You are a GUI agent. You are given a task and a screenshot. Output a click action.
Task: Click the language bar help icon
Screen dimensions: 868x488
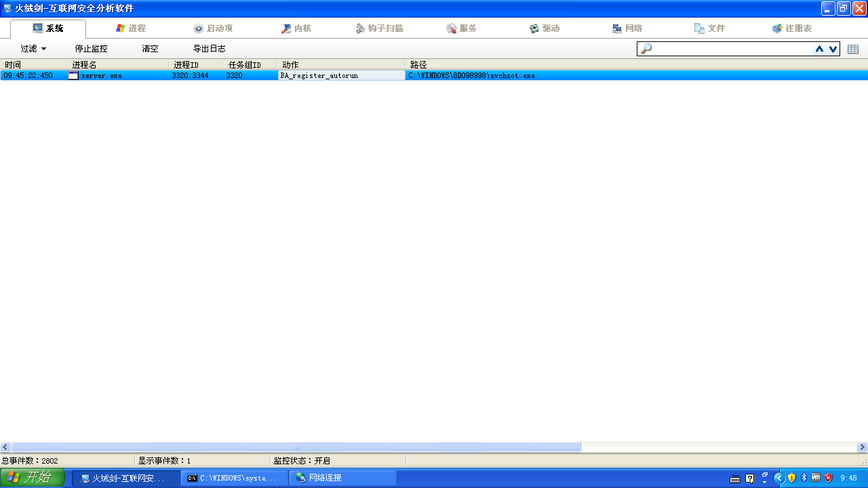(x=750, y=479)
